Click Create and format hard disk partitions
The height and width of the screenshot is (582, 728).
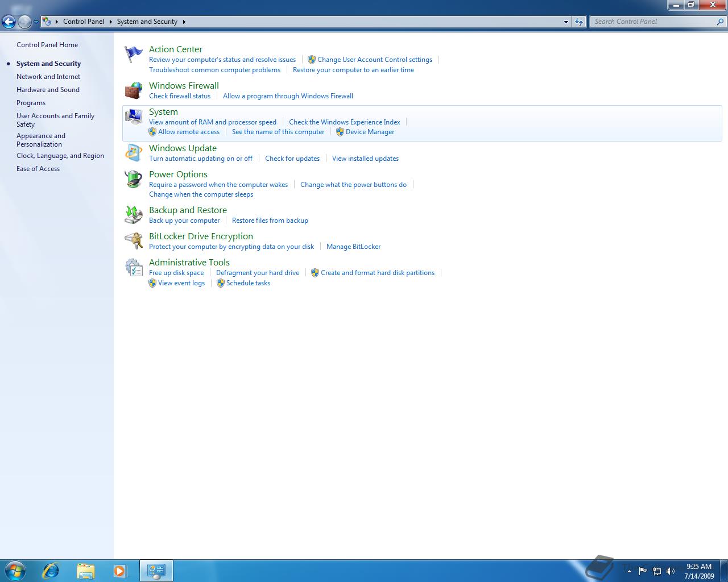pos(378,273)
